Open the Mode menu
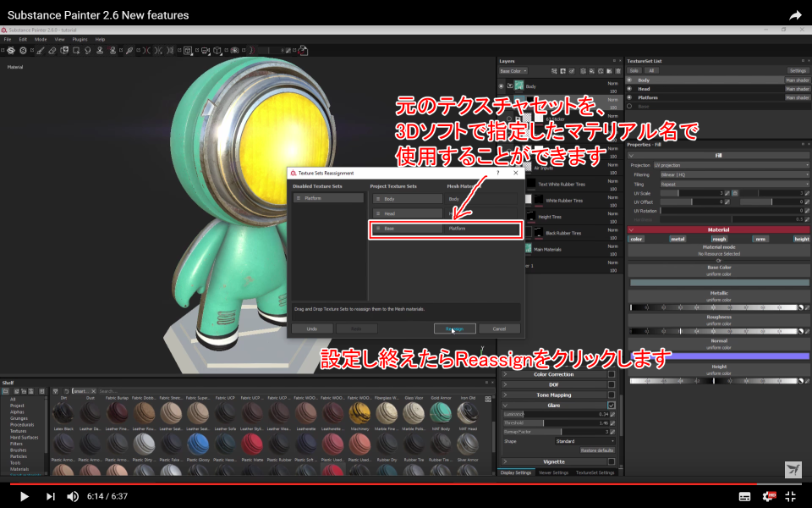The image size is (812, 508). 41,40
